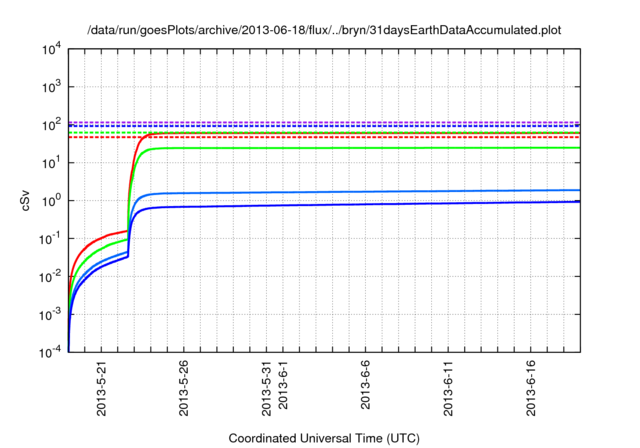Click the y-axis tick label 10^-1

click(50, 239)
